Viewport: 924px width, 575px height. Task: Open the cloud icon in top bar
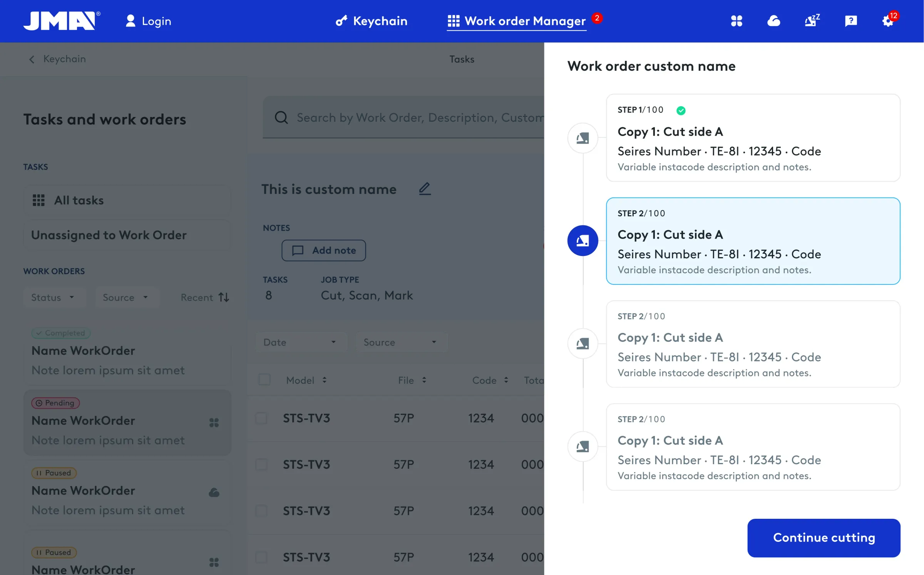point(773,21)
